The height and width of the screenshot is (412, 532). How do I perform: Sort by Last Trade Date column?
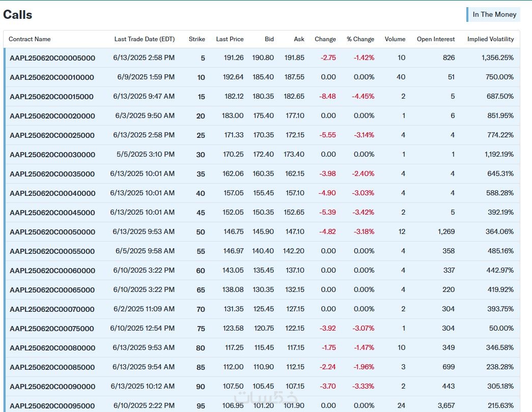tap(145, 39)
